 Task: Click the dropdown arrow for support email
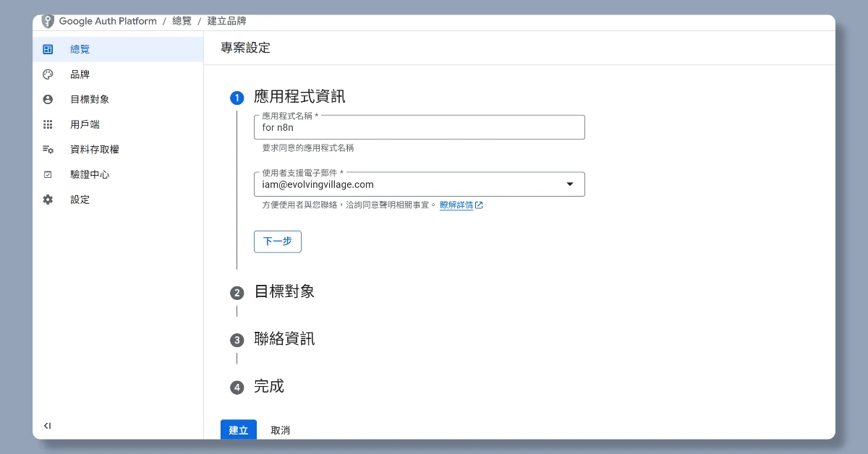[x=570, y=184]
